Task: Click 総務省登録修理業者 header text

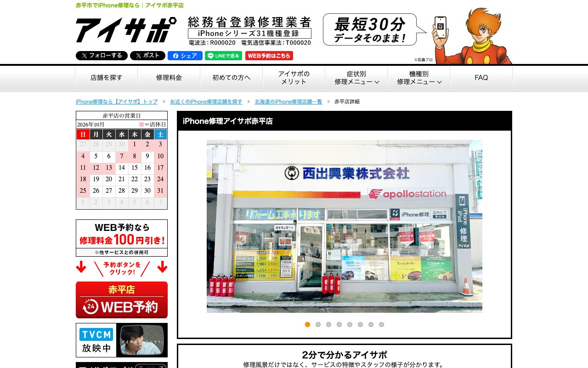Action: [249, 22]
